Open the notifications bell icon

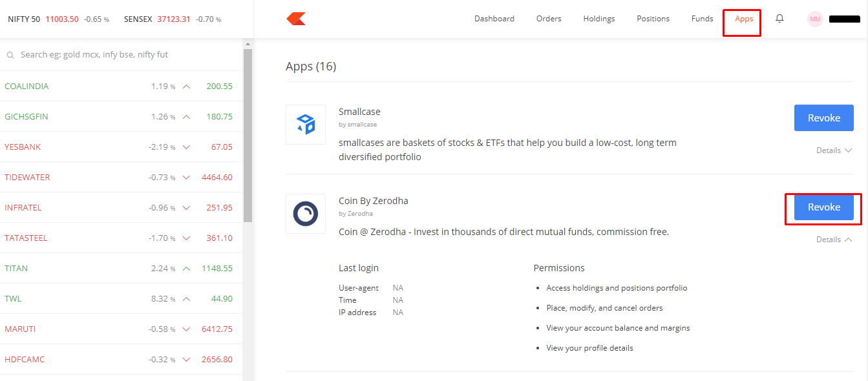click(x=779, y=19)
